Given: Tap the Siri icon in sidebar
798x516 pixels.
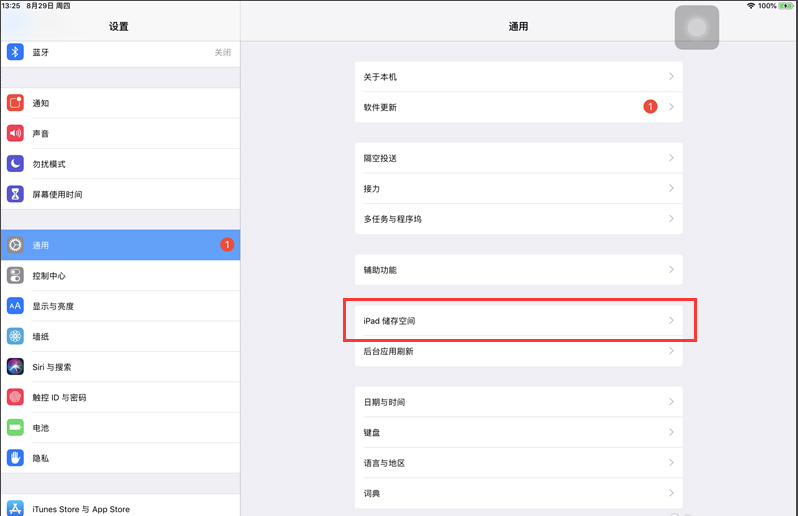Looking at the screenshot, I should click(x=15, y=367).
